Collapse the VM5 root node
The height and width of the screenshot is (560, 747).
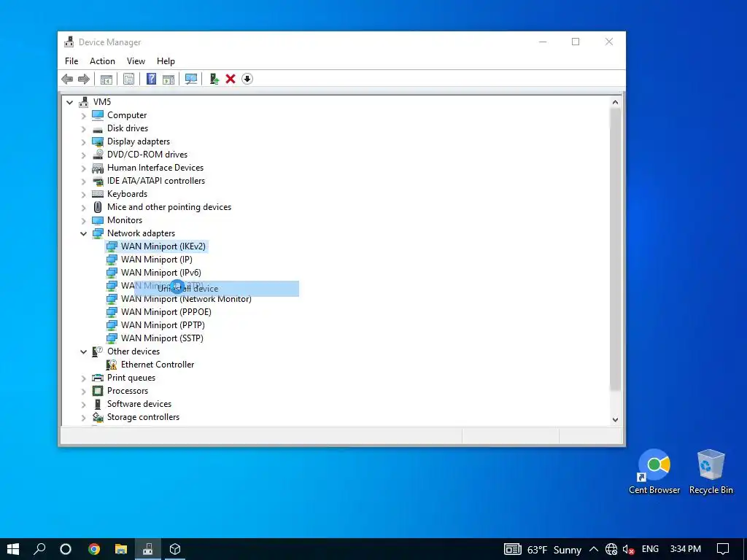click(70, 102)
